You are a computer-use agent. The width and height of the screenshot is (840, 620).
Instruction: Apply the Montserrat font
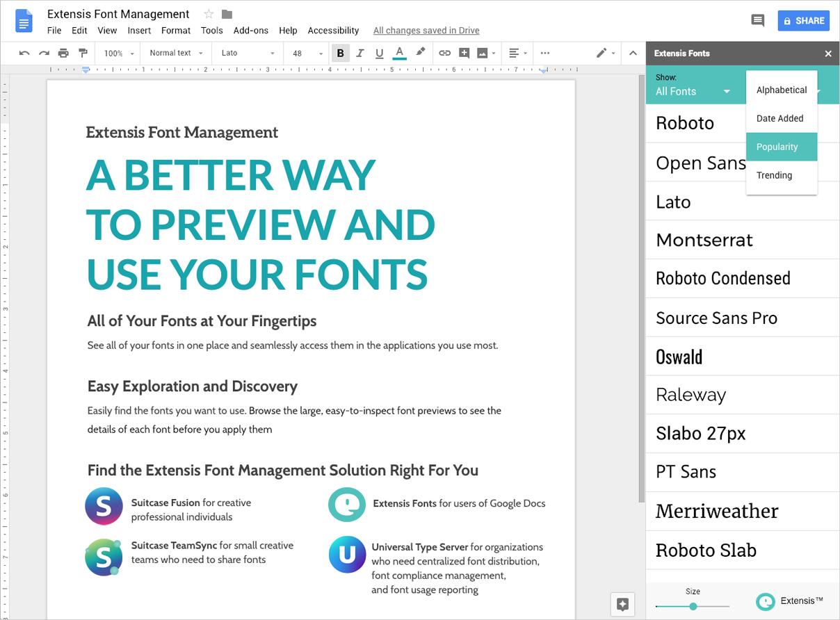tap(743, 240)
